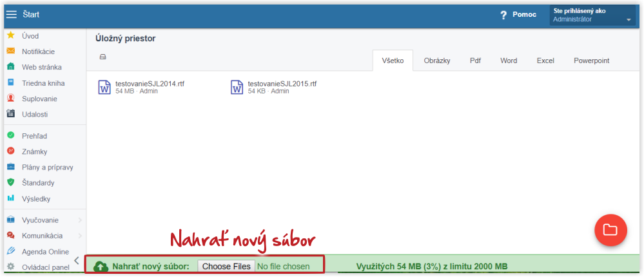644x277 pixels.
Task: Click the Úvod star icon
Action: tap(11, 35)
